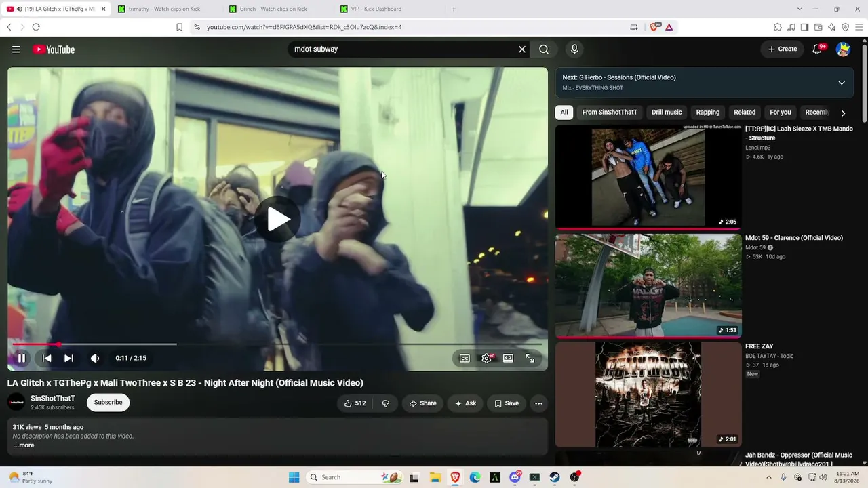Open Brave Wallet

tap(818, 27)
